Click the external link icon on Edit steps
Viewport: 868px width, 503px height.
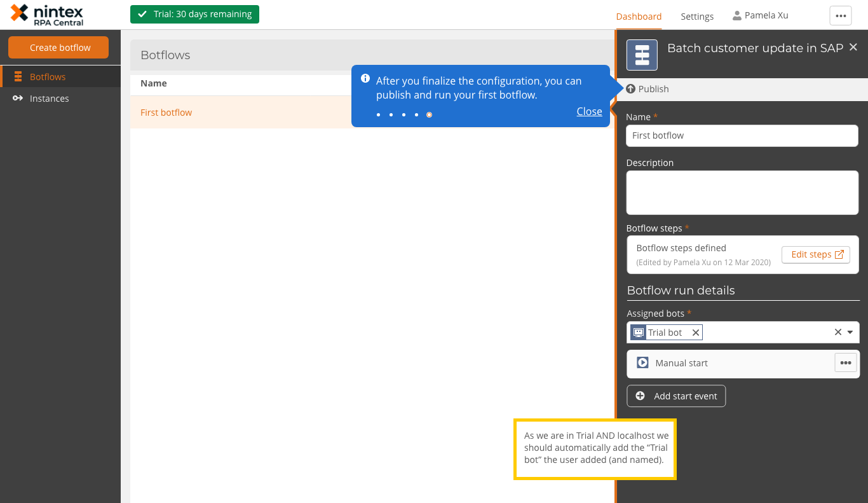click(839, 254)
